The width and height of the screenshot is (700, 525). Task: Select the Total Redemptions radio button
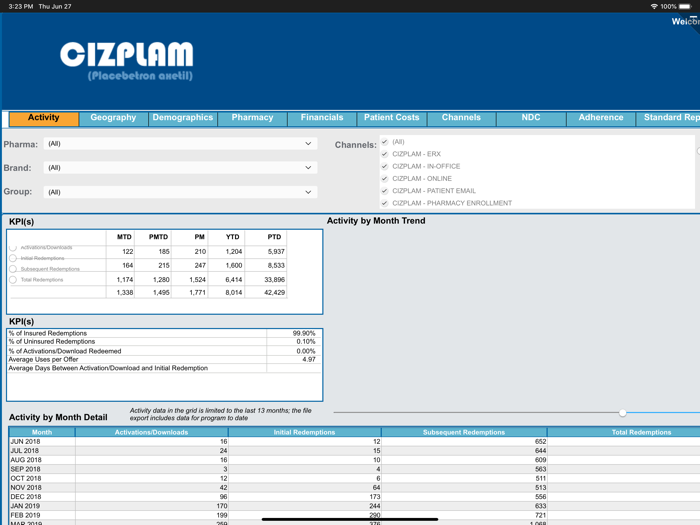13,279
